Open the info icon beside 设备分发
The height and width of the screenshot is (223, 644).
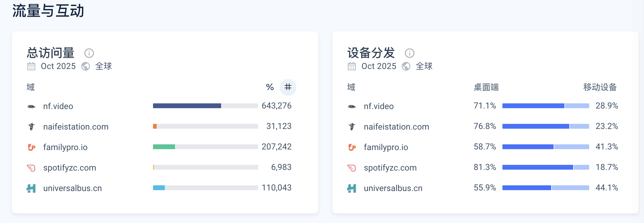pos(409,53)
